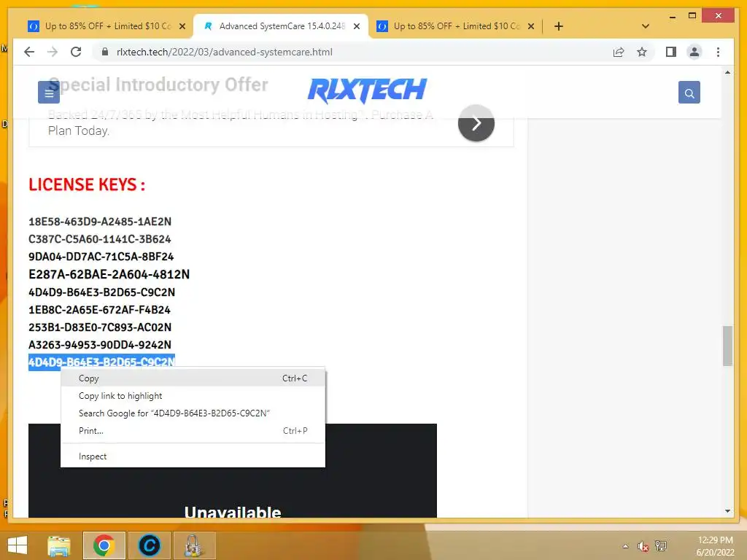Viewport: 747px width, 560px height.
Task: Reload the current page
Action: (76, 52)
